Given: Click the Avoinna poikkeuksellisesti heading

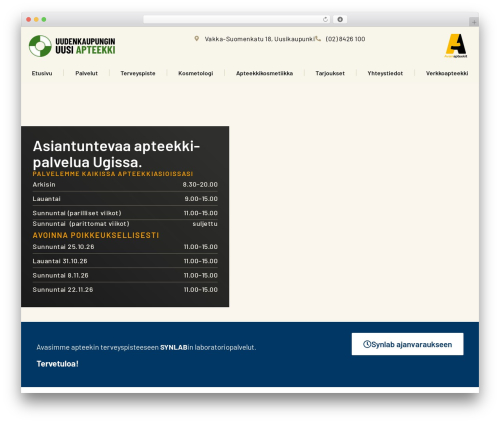Looking at the screenshot, I should 96,235.
